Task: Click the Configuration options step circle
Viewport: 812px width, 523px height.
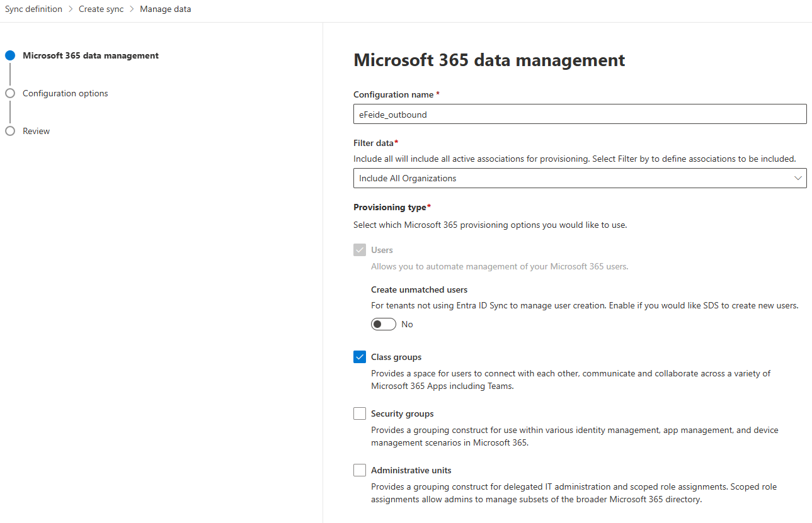Action: click(10, 93)
